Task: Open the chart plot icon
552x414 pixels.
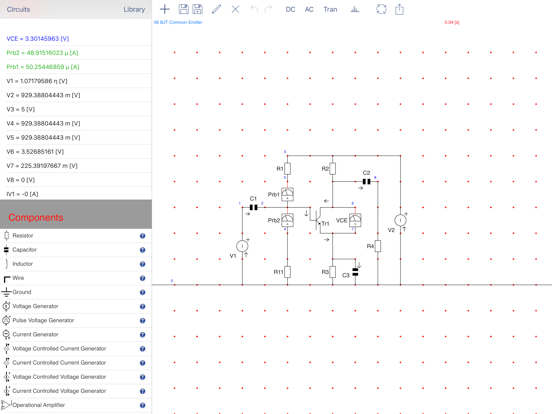Action: pos(355,9)
